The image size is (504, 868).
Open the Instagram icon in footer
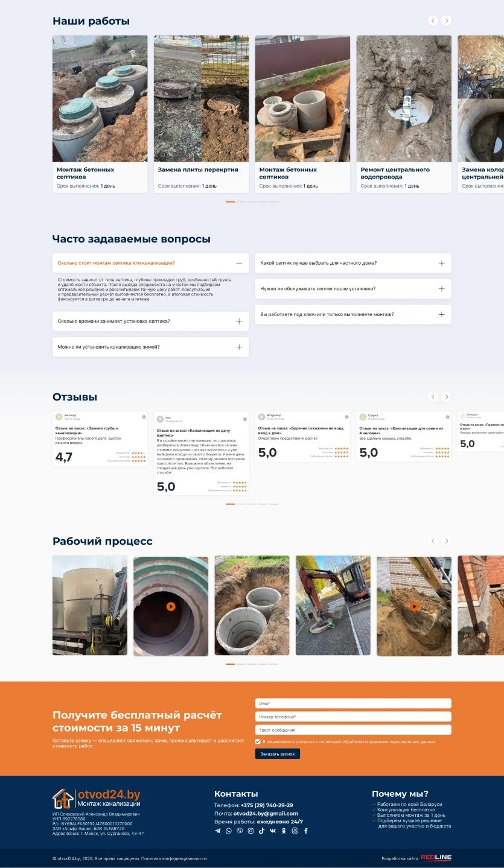250,831
